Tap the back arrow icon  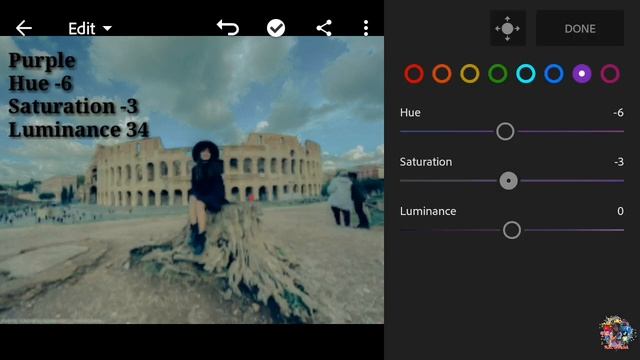click(24, 28)
